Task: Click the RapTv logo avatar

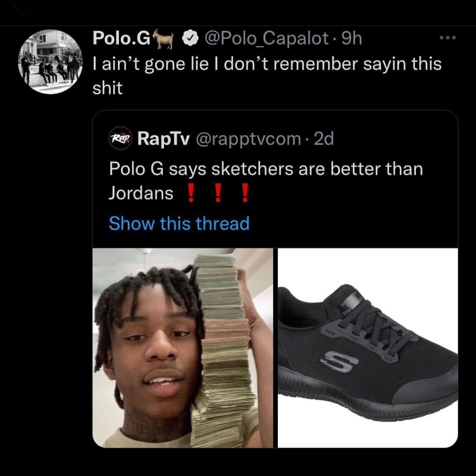Action: pyautogui.click(x=120, y=138)
